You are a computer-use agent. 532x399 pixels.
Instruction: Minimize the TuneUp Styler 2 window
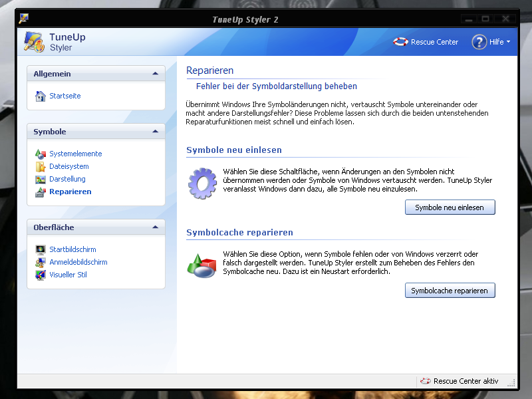(x=469, y=19)
